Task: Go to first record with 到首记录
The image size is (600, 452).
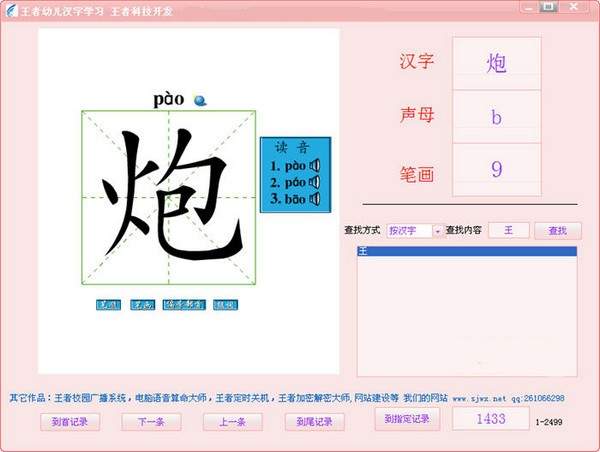Action: pos(70,422)
